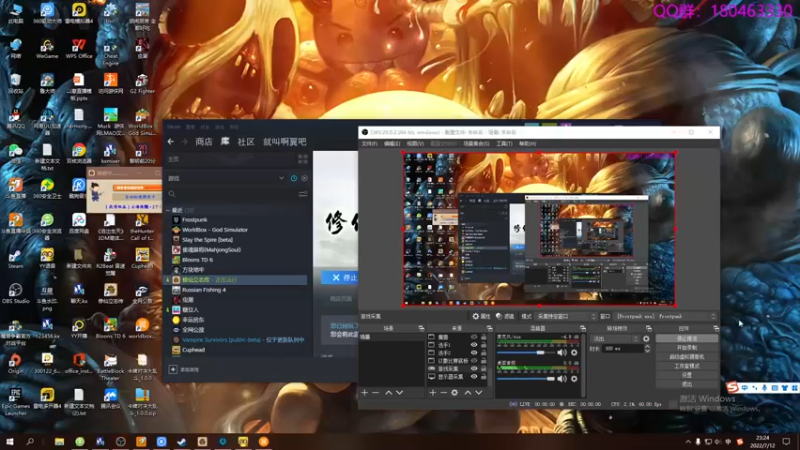Go to Steam 商店 tab
Viewport: 800px width, 450px height.
204,142
